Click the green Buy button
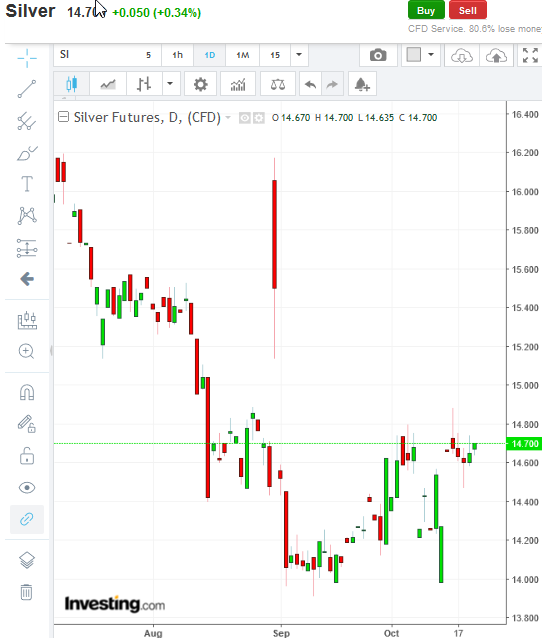 [426, 11]
